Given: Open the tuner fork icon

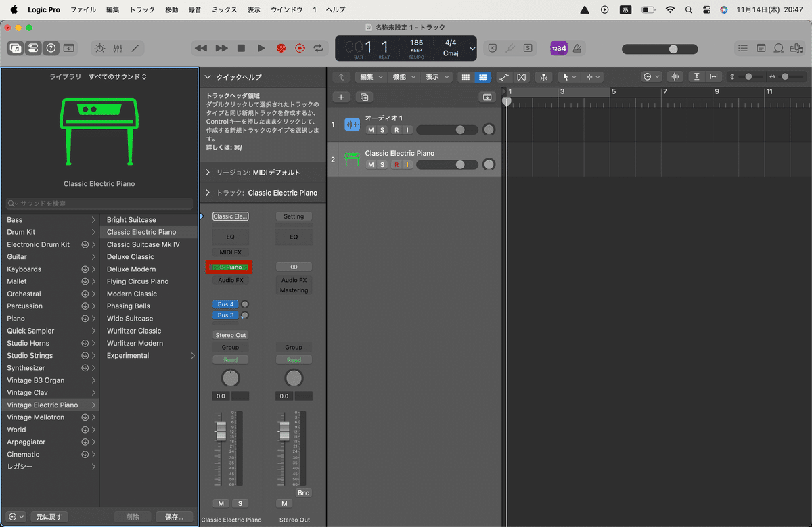Looking at the screenshot, I should pos(510,48).
